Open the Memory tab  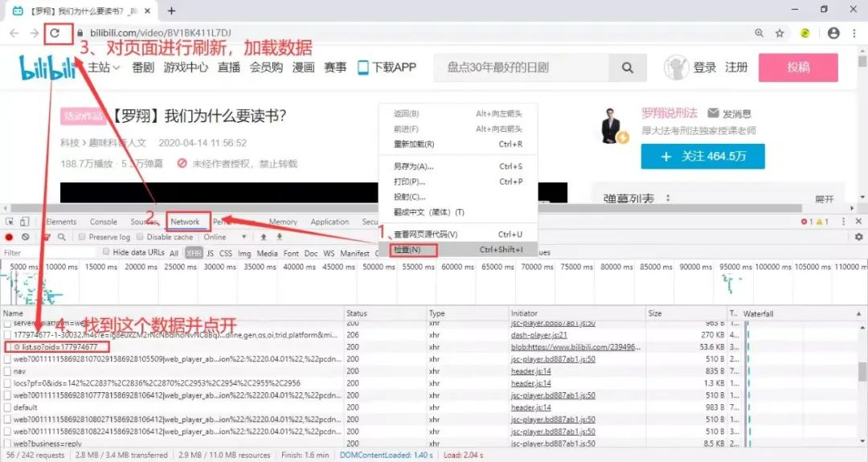(283, 222)
